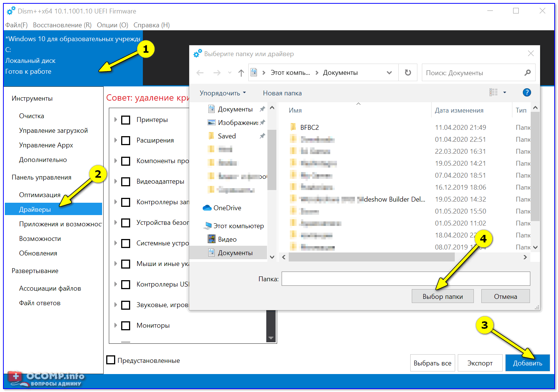Click the Выбор папки button

point(442,296)
